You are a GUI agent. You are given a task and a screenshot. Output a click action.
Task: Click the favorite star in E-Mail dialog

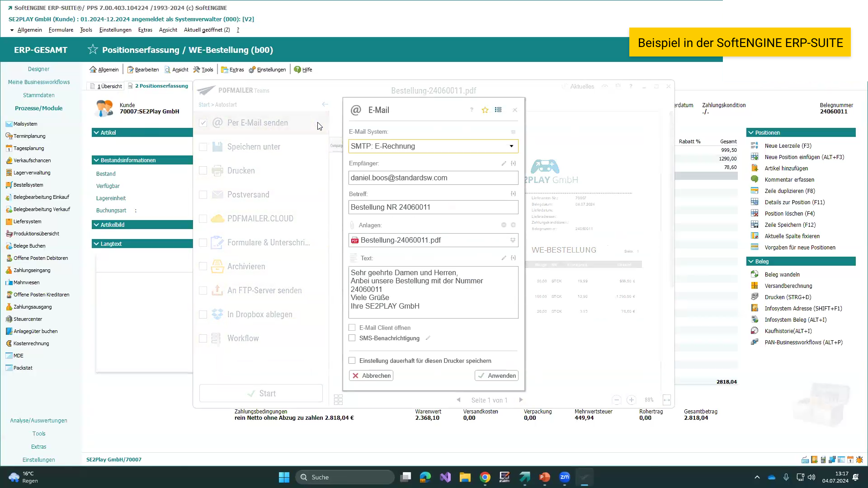[485, 110]
